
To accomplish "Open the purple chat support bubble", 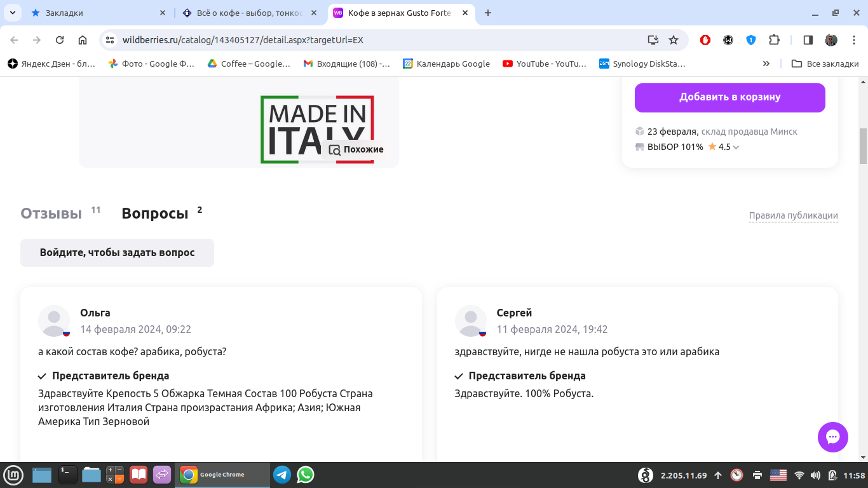I will pyautogui.click(x=833, y=437).
